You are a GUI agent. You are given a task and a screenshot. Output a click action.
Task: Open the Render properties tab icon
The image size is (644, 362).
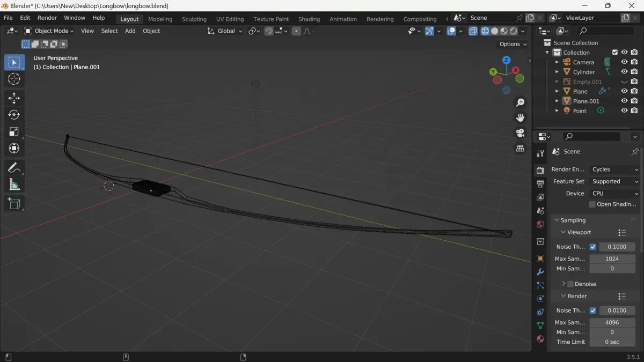tap(540, 170)
